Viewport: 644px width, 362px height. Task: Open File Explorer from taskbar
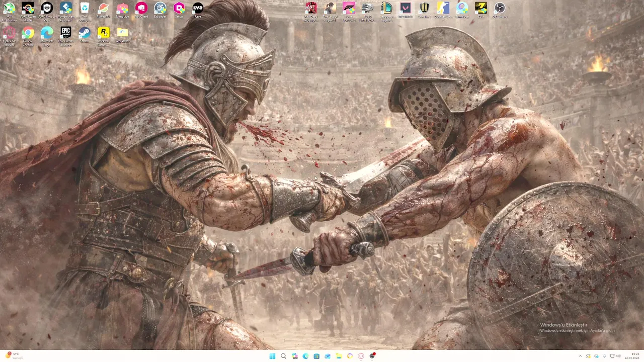tap(339, 356)
